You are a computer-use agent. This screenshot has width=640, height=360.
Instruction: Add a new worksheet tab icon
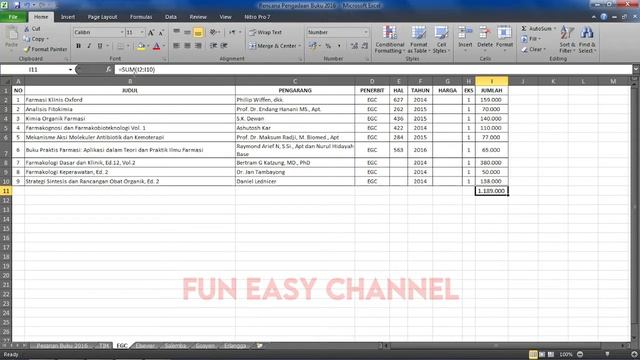tap(260, 346)
